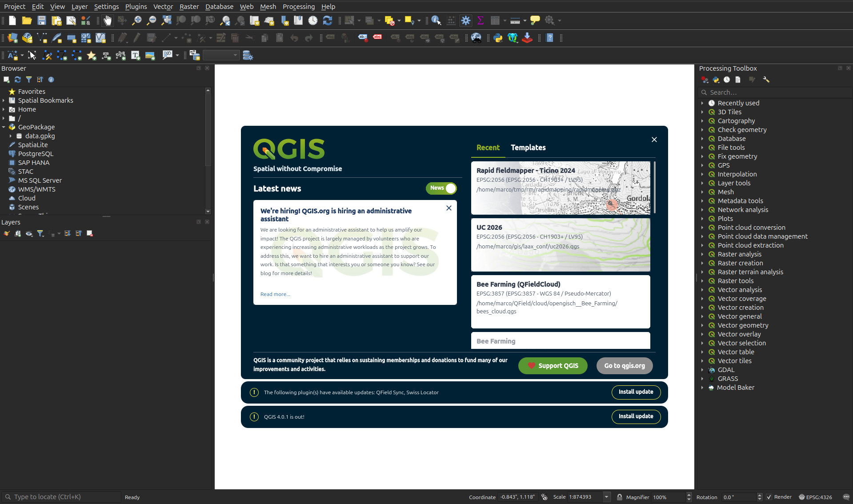
Task: Click the Zoom In magnifier tool
Action: pos(137,20)
